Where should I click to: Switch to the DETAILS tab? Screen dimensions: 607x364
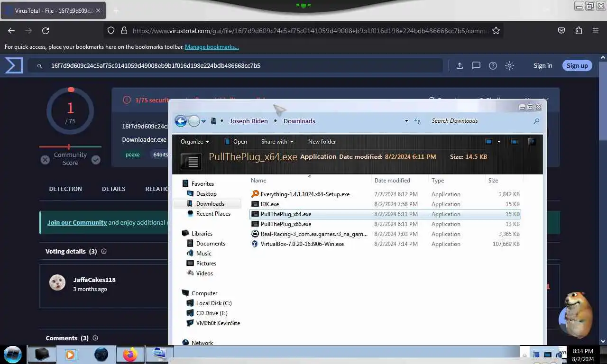pos(114,189)
